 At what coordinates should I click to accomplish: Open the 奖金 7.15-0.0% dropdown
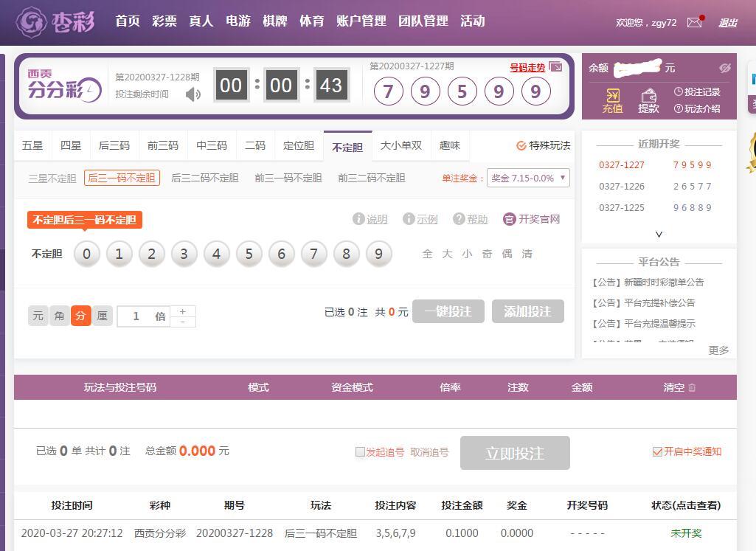(x=529, y=178)
